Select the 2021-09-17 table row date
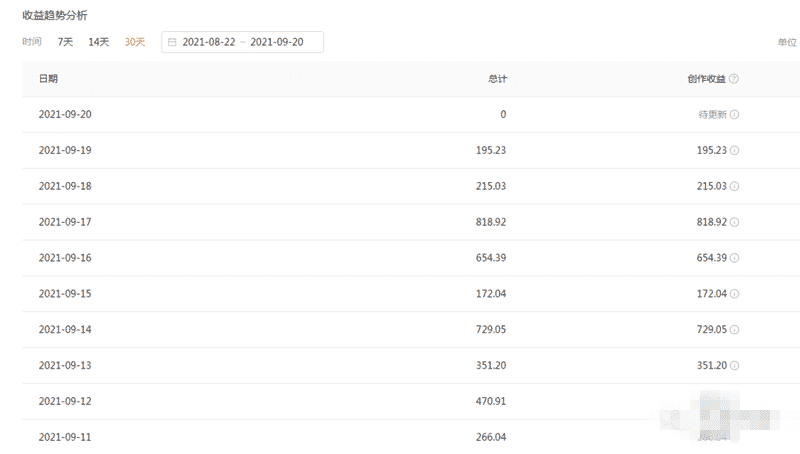 tap(65, 222)
